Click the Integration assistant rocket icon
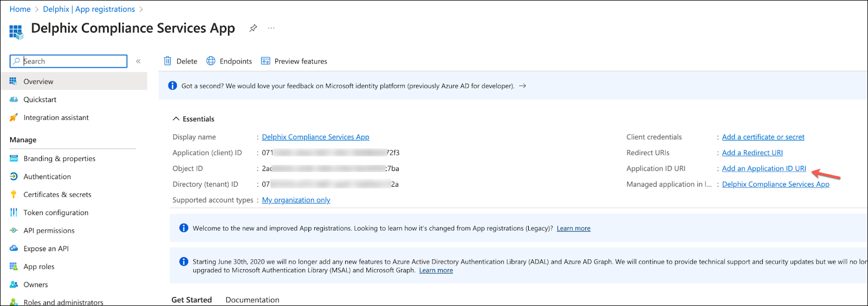 coord(14,118)
